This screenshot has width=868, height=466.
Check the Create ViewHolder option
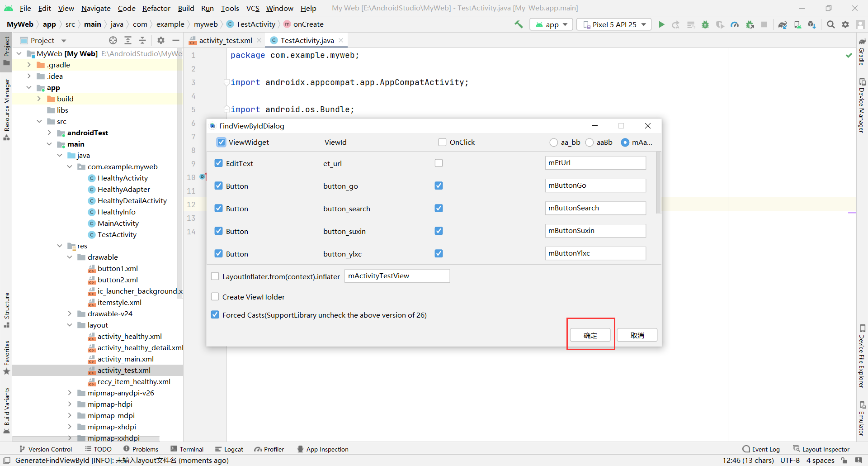tap(215, 297)
